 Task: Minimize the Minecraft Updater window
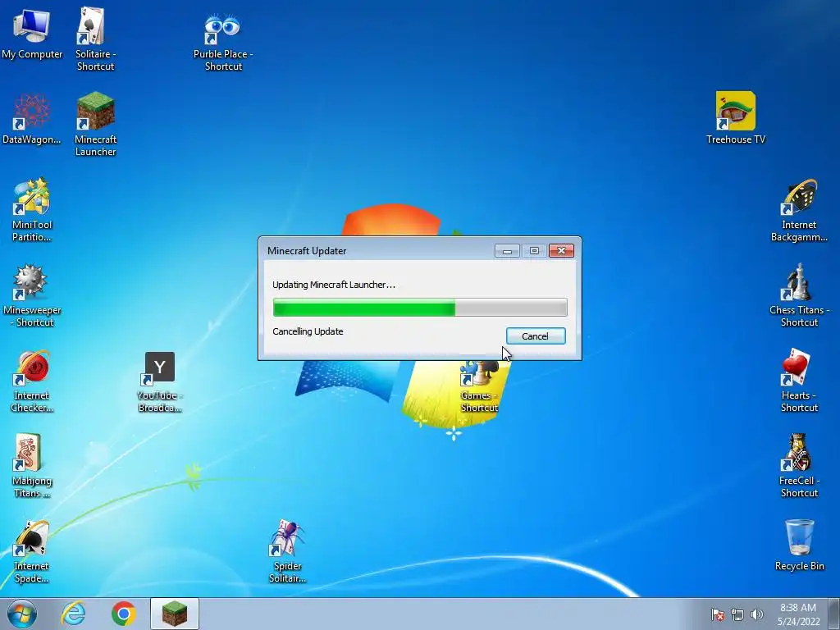pyautogui.click(x=507, y=251)
